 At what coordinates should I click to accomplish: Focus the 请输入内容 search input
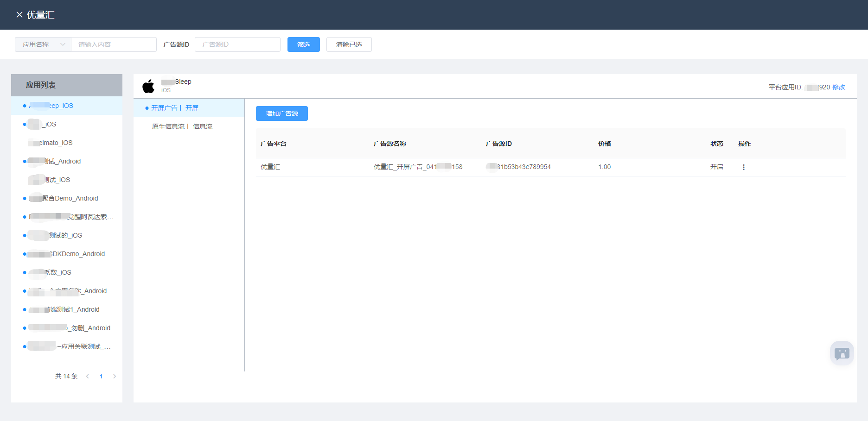click(114, 44)
